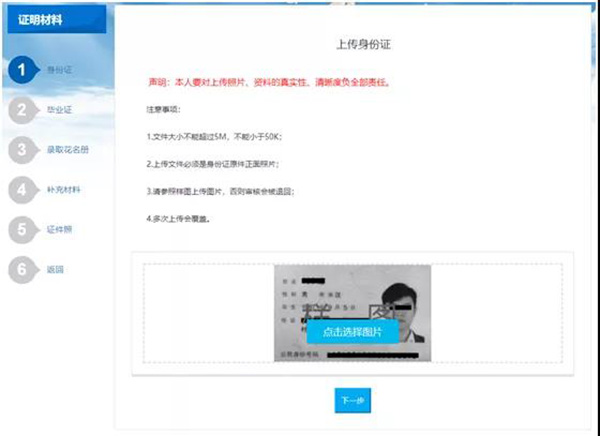Go to the 证件照 step

pos(59,230)
